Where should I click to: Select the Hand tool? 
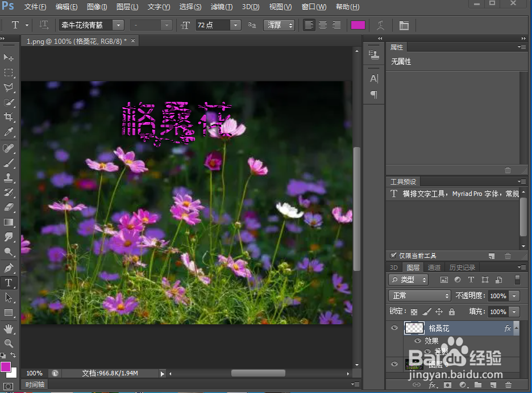point(9,329)
